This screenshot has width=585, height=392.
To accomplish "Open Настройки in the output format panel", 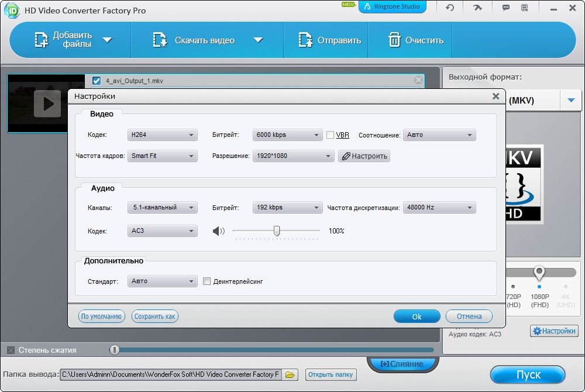I will pos(554,331).
